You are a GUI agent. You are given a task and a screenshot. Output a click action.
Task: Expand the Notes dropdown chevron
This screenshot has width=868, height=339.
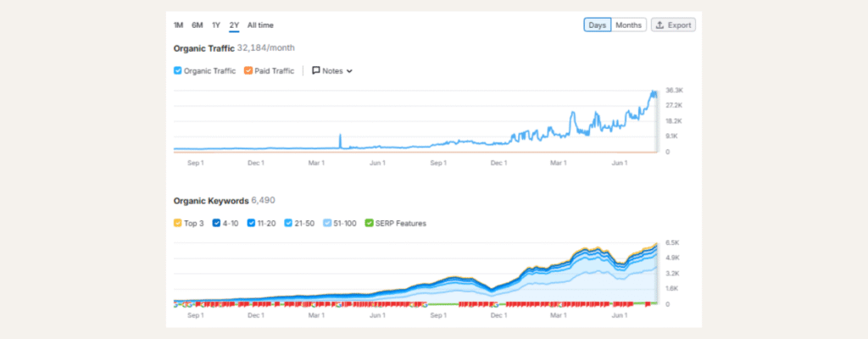pos(349,71)
